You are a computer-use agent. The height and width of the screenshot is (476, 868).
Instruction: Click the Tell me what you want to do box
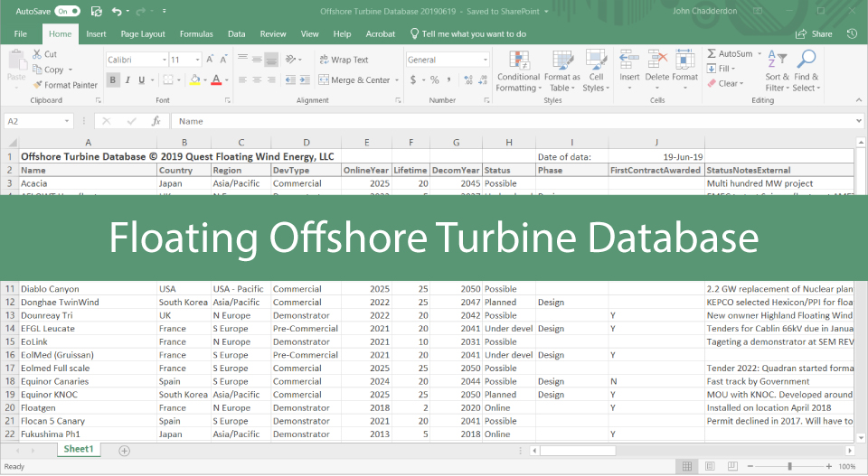[468, 33]
